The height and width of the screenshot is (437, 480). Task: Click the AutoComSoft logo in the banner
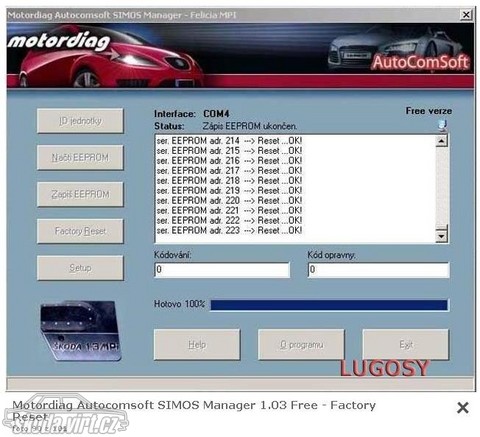coord(421,62)
